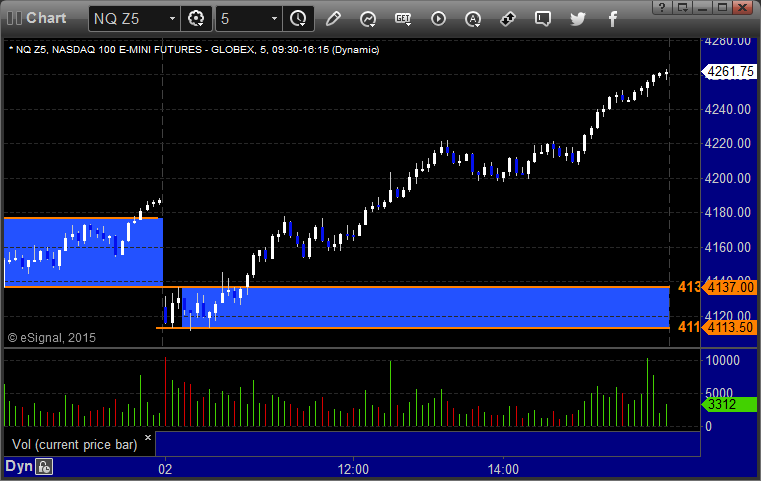Click the Vol (current price bar) label
The image size is (761, 481).
tap(75, 445)
